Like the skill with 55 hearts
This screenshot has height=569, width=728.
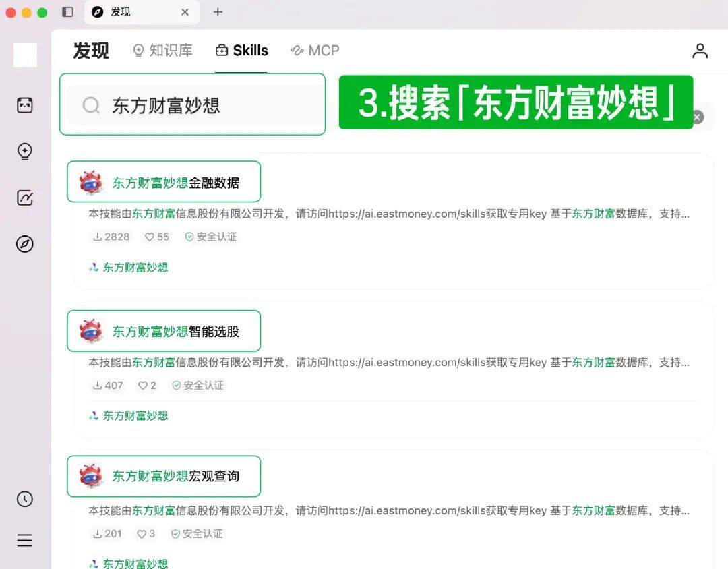coord(157,237)
